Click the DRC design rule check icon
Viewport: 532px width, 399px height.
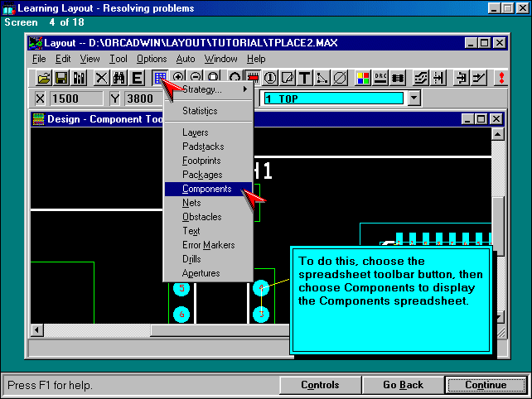381,78
